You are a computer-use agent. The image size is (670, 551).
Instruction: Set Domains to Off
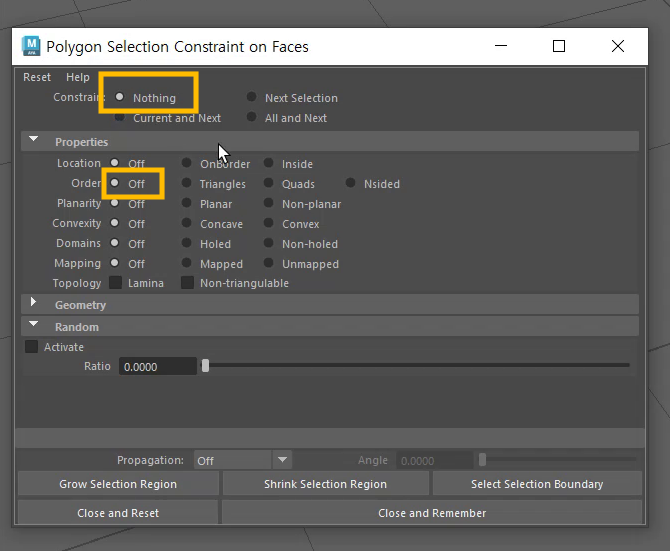[114, 243]
